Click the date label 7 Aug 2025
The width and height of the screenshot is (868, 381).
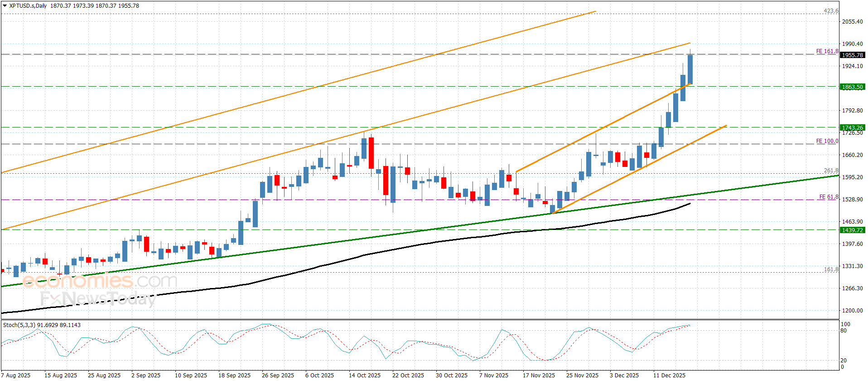click(16, 375)
